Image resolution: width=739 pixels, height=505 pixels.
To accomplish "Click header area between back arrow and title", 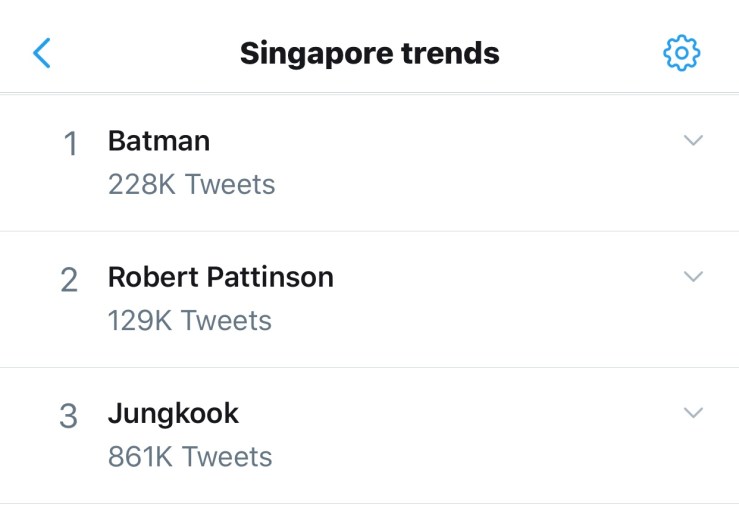I will [x=140, y=52].
